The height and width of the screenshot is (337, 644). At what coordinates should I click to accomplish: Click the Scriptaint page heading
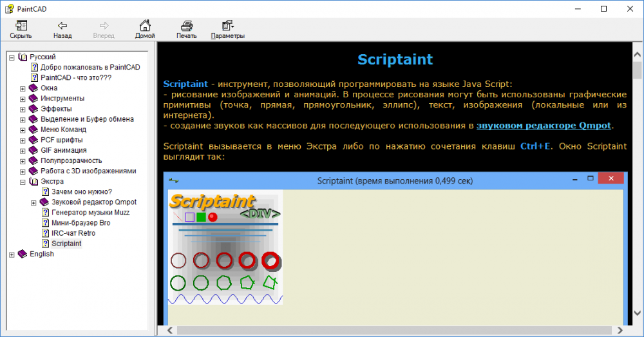[395, 59]
